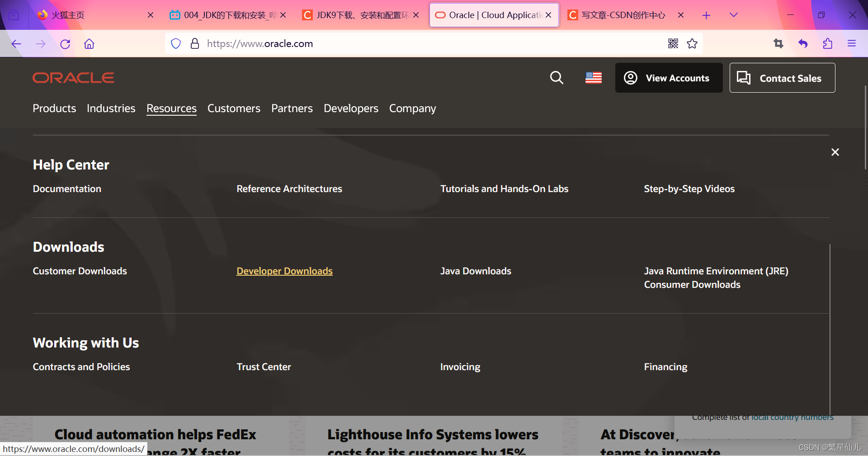Viewport: 868px width, 456px height.
Task: Click the page vertical scrollbar
Action: click(x=865, y=127)
